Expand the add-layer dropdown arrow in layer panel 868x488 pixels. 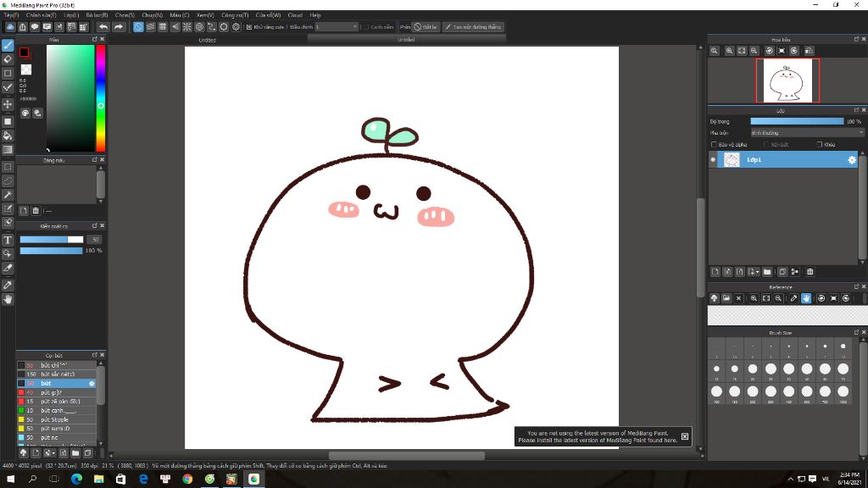click(757, 272)
